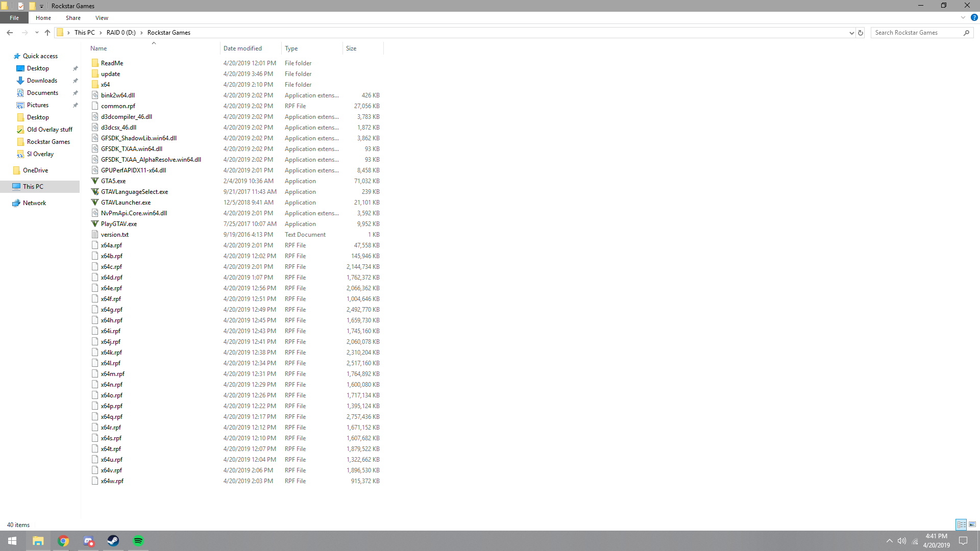Sort by Date modified column header
This screenshot has height=551, width=980.
(x=242, y=48)
